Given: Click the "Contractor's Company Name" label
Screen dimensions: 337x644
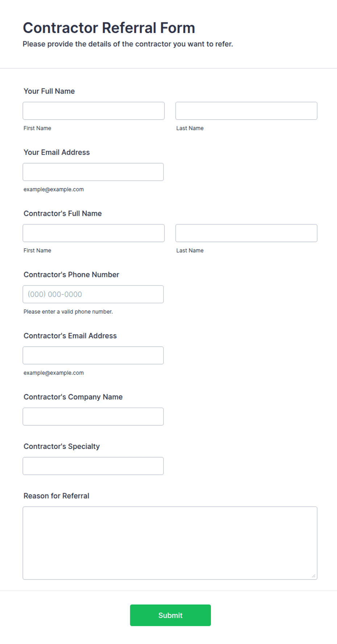Looking at the screenshot, I should point(73,397).
